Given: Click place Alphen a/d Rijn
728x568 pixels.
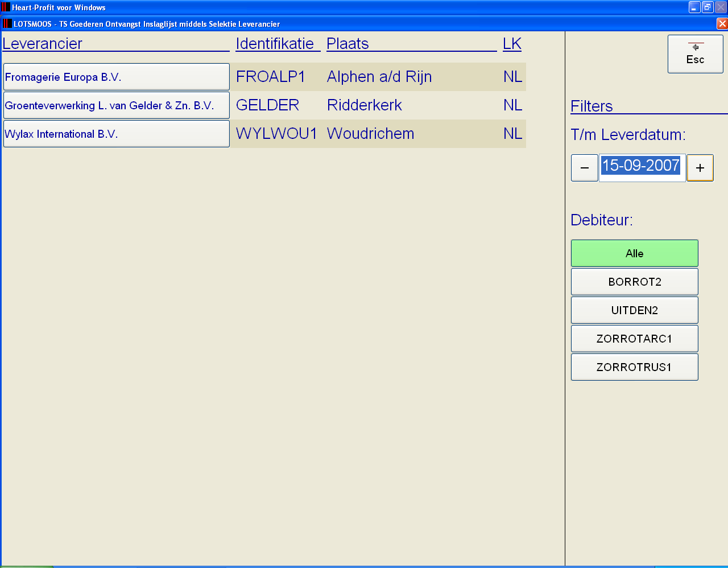Looking at the screenshot, I should click(x=379, y=77).
